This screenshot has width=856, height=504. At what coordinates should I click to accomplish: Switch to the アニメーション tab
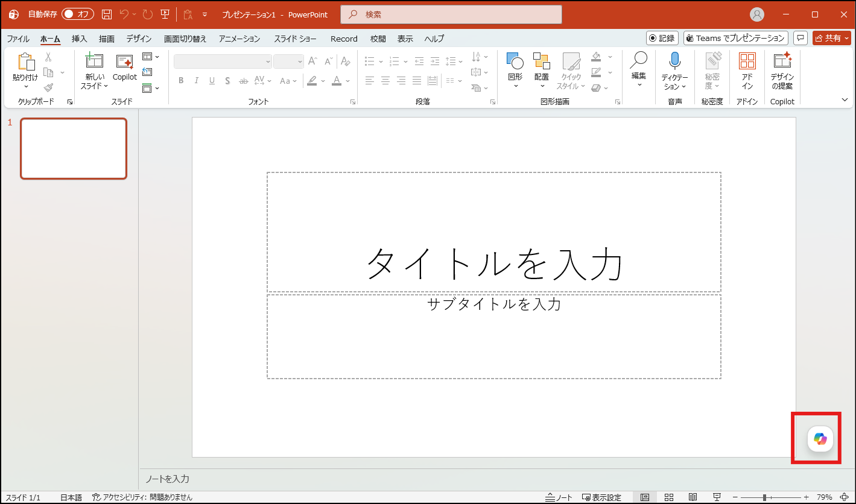click(239, 39)
